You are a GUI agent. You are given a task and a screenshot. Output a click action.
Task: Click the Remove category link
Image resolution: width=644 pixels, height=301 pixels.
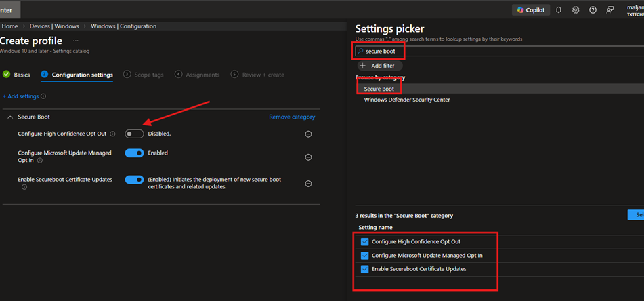(x=292, y=117)
